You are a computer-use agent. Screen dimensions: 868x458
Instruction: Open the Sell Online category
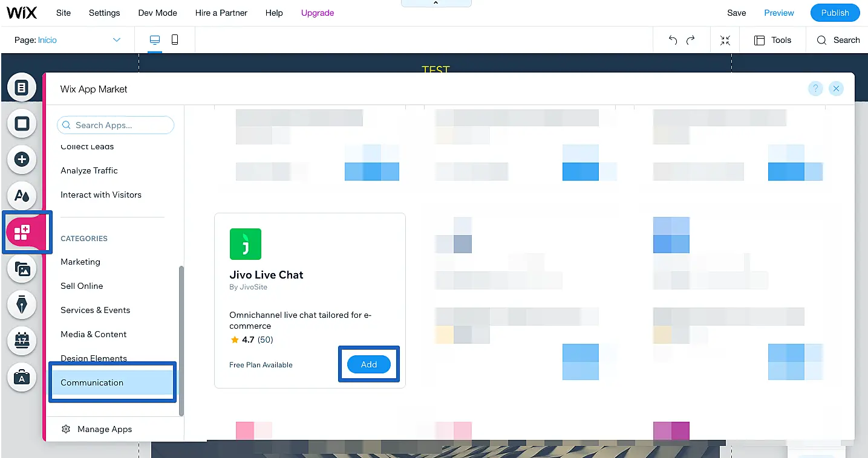(82, 286)
